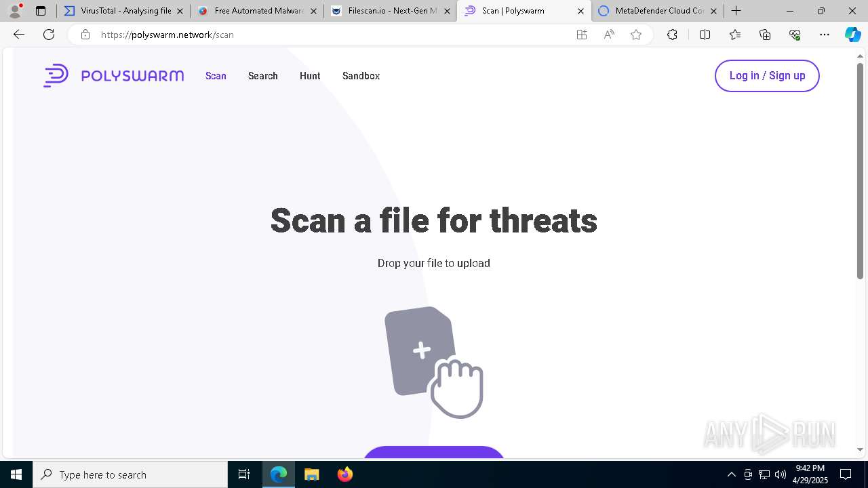Go back to previous page
The height and width of the screenshot is (488, 868).
(19, 35)
